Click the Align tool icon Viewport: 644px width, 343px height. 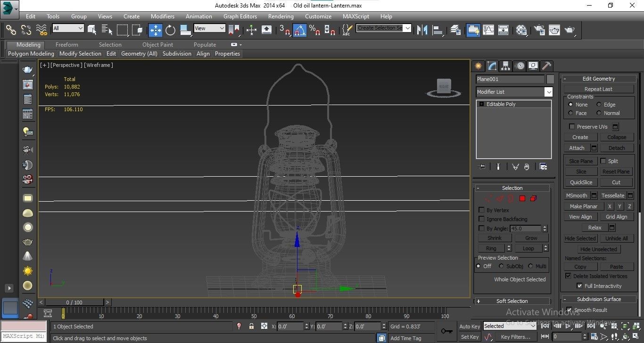coord(438,30)
